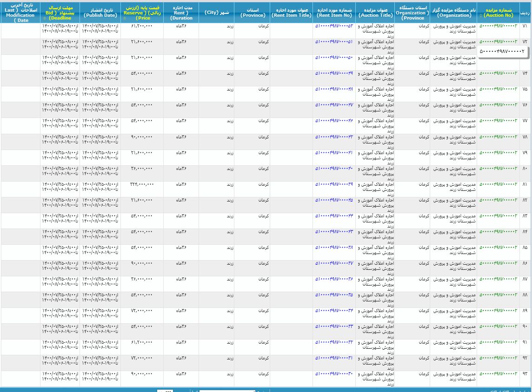Viewport: 532px width, 392px height.
Task: Select the reserve price cell in row 81
Action: (x=141, y=184)
